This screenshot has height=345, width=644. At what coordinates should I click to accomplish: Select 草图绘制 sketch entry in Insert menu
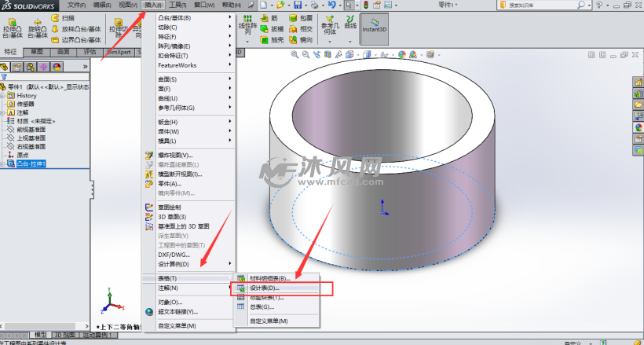pyautogui.click(x=188, y=207)
